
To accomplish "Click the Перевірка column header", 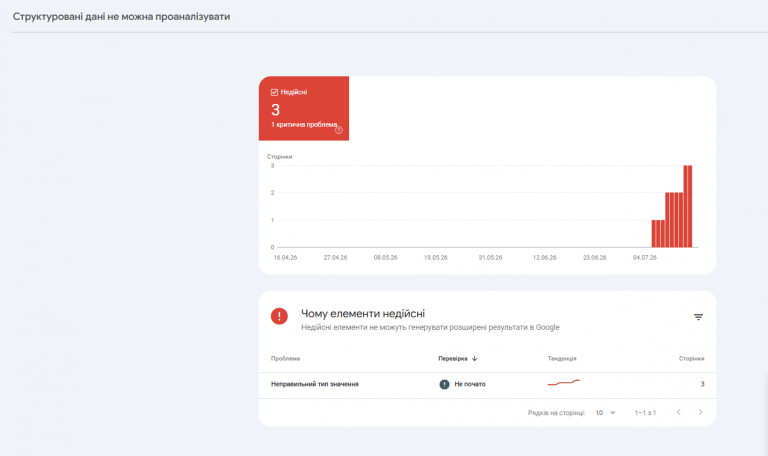I will tap(453, 359).
